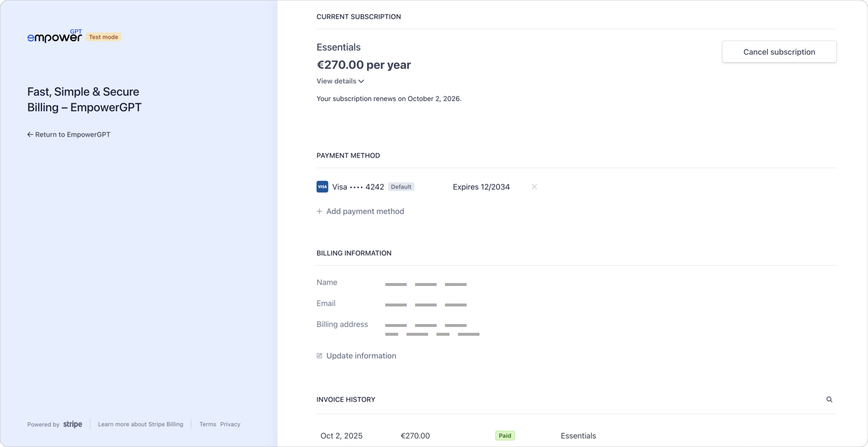Click Essentials in the invoice row
The height and width of the screenshot is (447, 868).
coord(578,436)
